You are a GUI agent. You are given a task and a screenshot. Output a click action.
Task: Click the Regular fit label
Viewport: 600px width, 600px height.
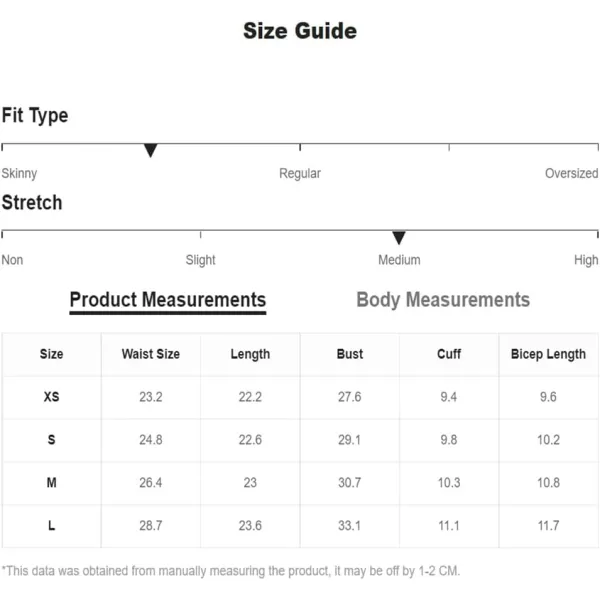pos(300,173)
